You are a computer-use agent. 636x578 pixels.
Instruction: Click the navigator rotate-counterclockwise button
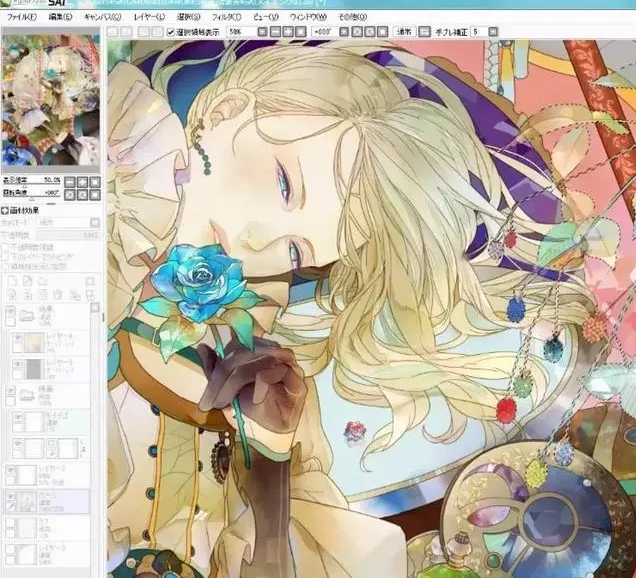70,195
